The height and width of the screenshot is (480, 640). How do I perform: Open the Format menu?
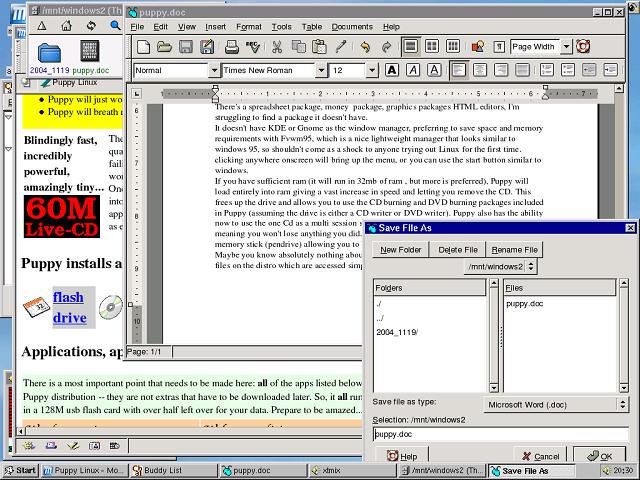point(249,27)
